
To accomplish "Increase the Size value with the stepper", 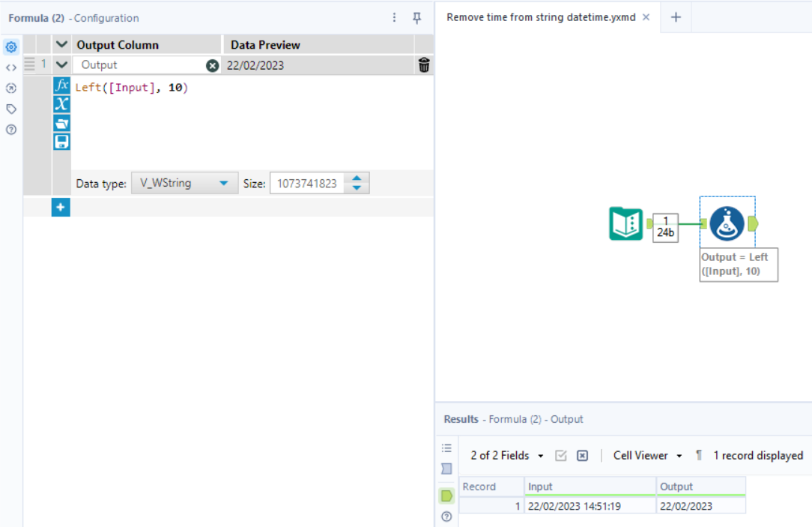I will tap(357, 178).
